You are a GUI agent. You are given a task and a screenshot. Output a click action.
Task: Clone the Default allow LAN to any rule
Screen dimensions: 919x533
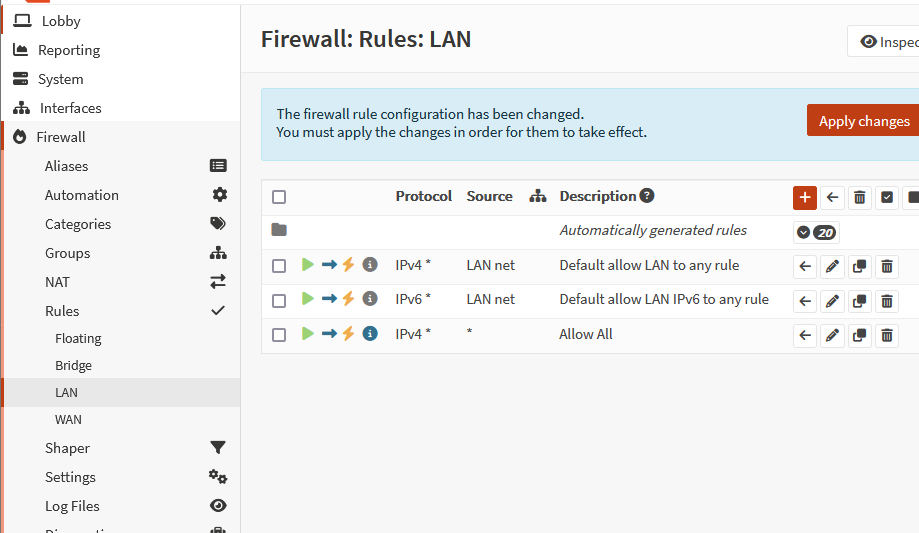859,267
